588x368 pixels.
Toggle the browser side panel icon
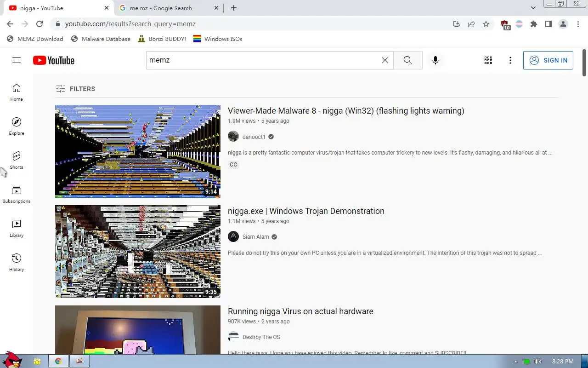(548, 24)
